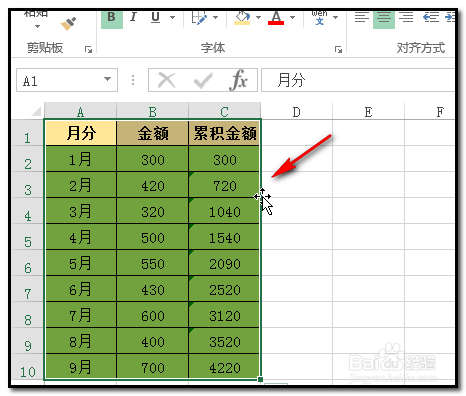Click header cell 金额
The height and width of the screenshot is (396, 466).
pos(153,133)
